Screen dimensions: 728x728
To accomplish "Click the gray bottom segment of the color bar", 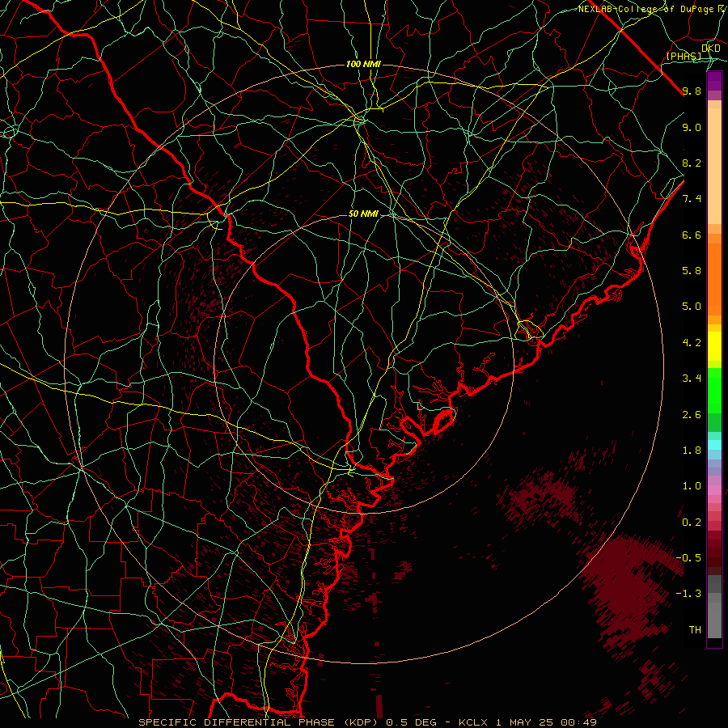I will pos(714,617).
